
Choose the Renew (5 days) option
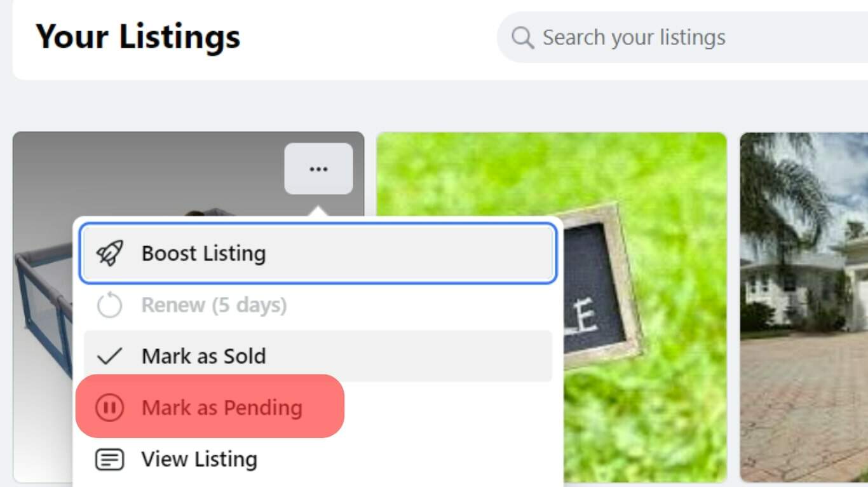[214, 306]
